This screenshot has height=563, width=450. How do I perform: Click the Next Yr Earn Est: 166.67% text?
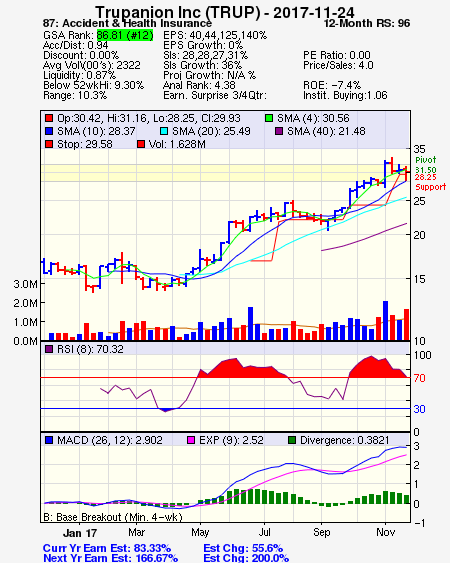[110, 558]
